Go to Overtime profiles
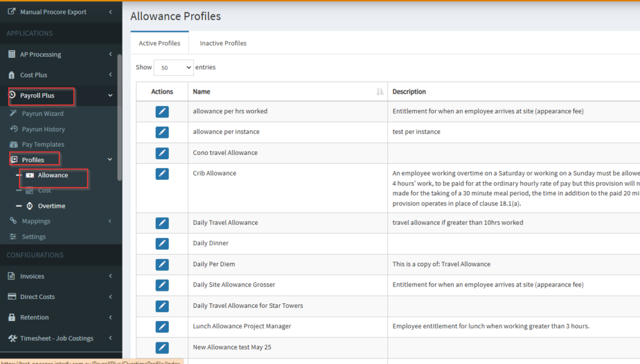 click(51, 206)
